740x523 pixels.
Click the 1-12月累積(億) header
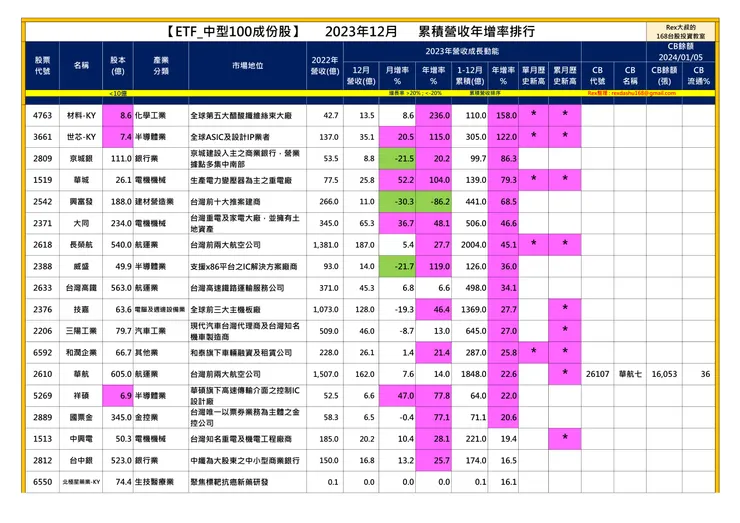[x=470, y=76]
